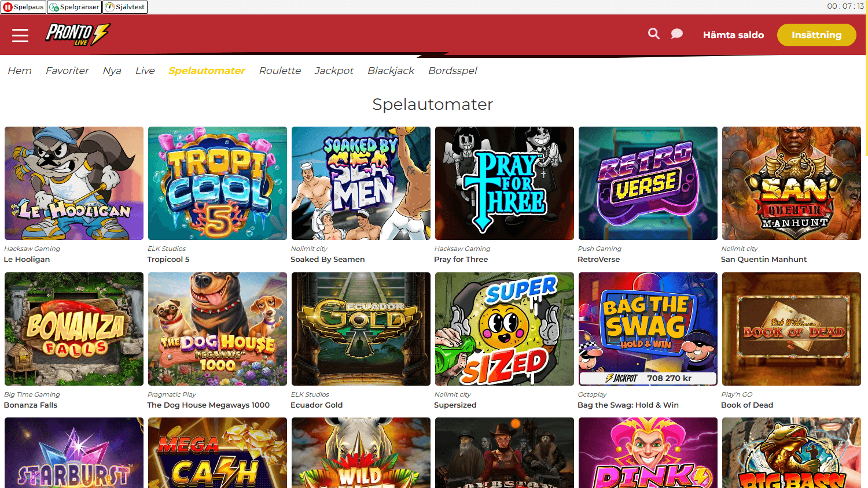Open the Big Bass game tile
The width and height of the screenshot is (868, 488).
[792, 453]
